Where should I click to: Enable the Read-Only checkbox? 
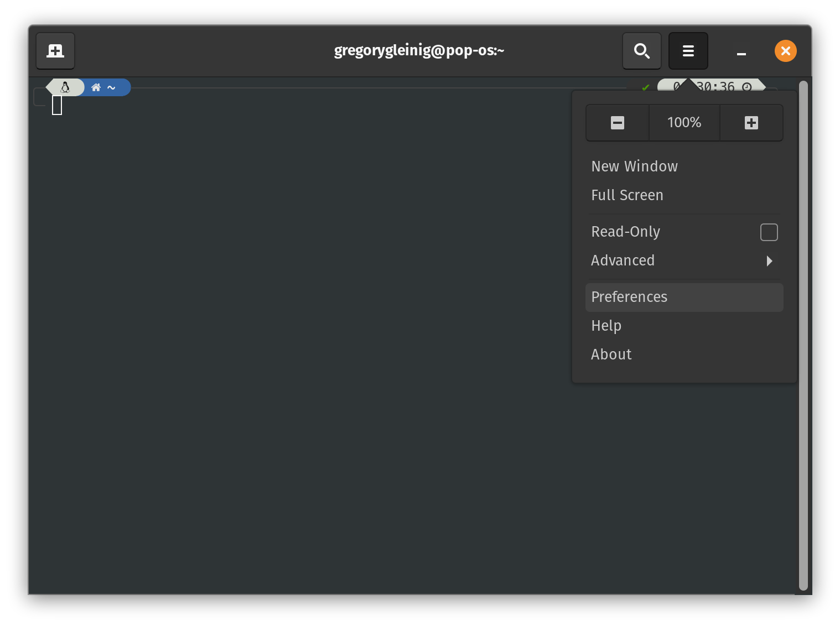click(x=769, y=232)
